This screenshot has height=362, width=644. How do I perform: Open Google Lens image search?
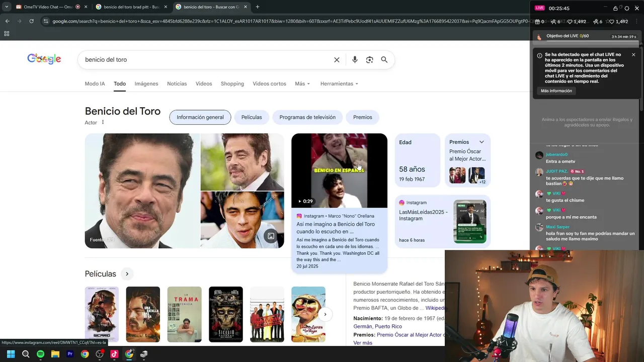[x=370, y=60]
